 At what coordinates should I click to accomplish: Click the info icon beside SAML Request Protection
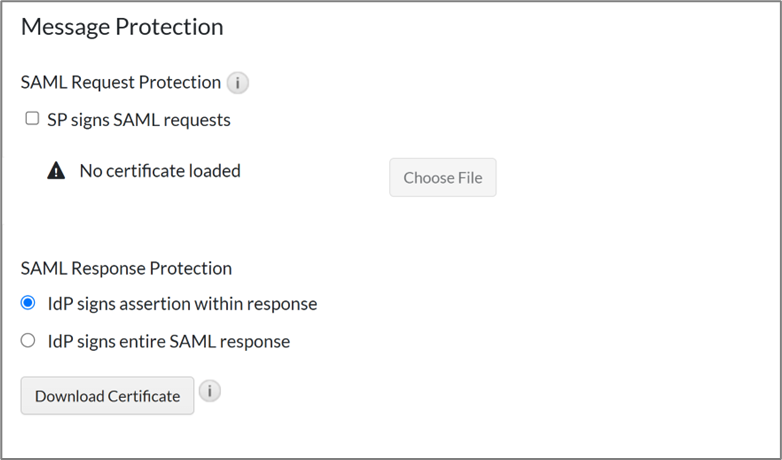pyautogui.click(x=237, y=83)
